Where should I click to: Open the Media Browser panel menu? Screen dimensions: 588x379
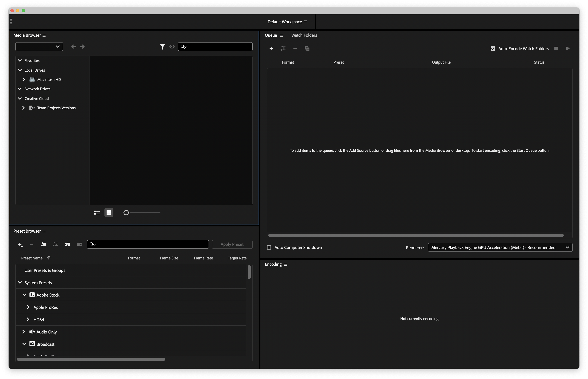44,35
